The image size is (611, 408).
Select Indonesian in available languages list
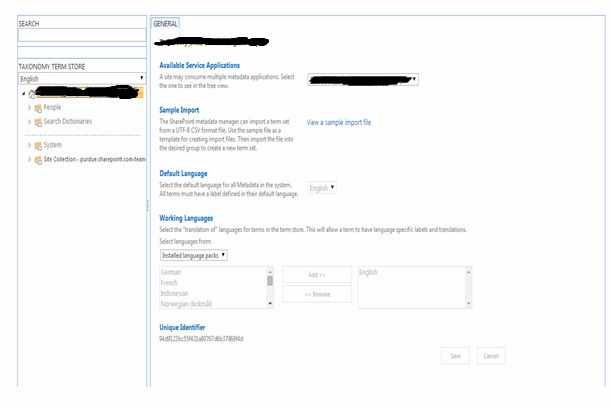coord(174,293)
